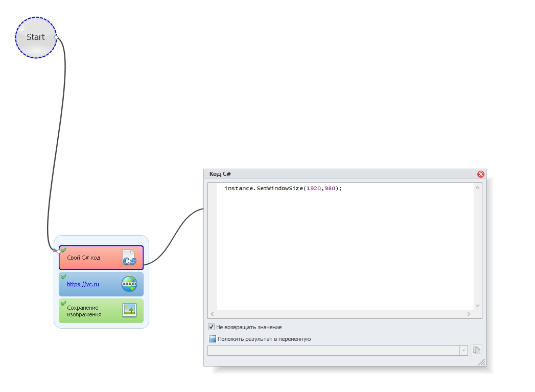The image size is (535, 392).
Task: Click the code editor scroll right arrow
Action: click(x=469, y=314)
